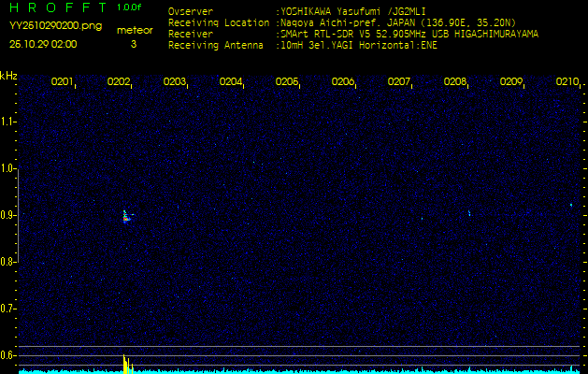Image resolution: width=588 pixels, height=374 pixels.
Task: Click the gray vertical range bar beside 0.9
Action: 18,215
